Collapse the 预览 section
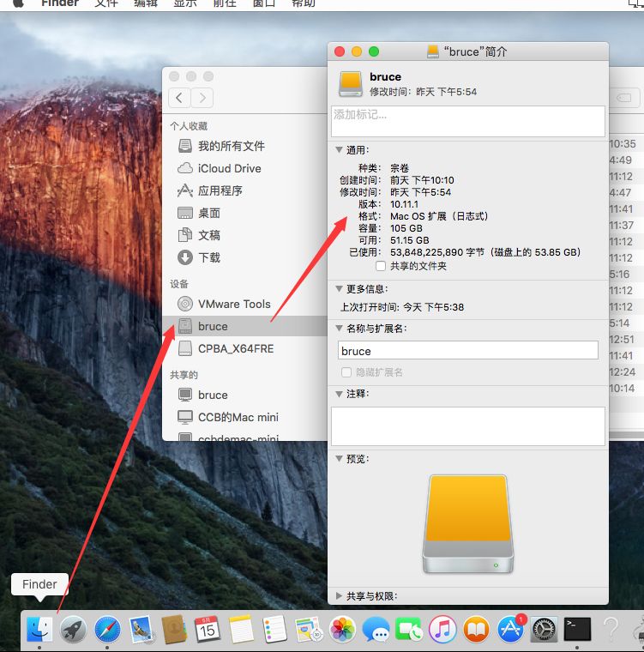The image size is (644, 652). click(340, 459)
